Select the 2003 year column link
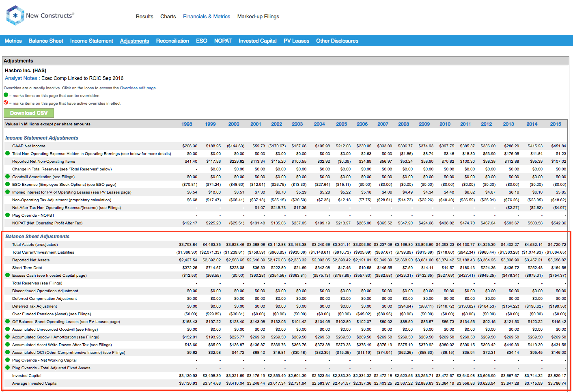The image size is (573, 392). (x=297, y=124)
